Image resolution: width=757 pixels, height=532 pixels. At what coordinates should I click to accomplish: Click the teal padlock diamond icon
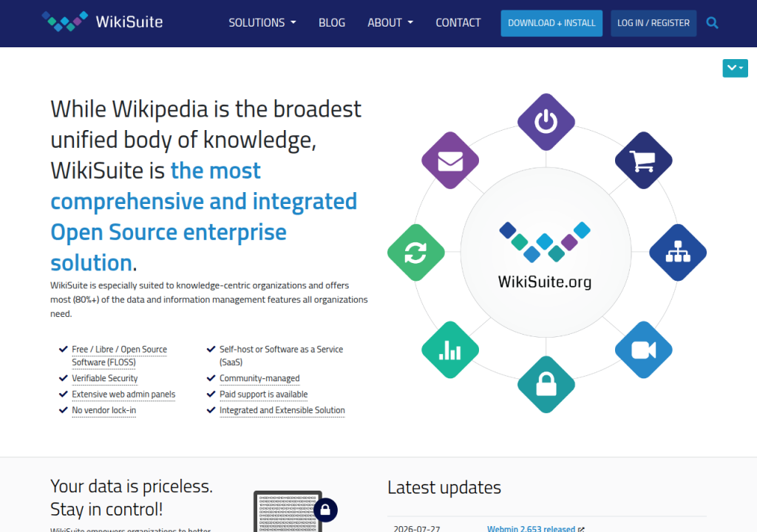pos(546,385)
